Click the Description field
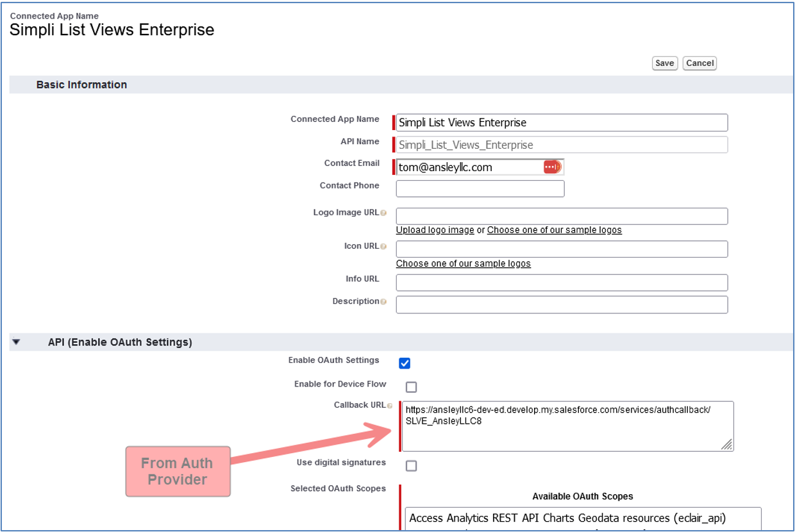The image size is (795, 532). coord(562,304)
